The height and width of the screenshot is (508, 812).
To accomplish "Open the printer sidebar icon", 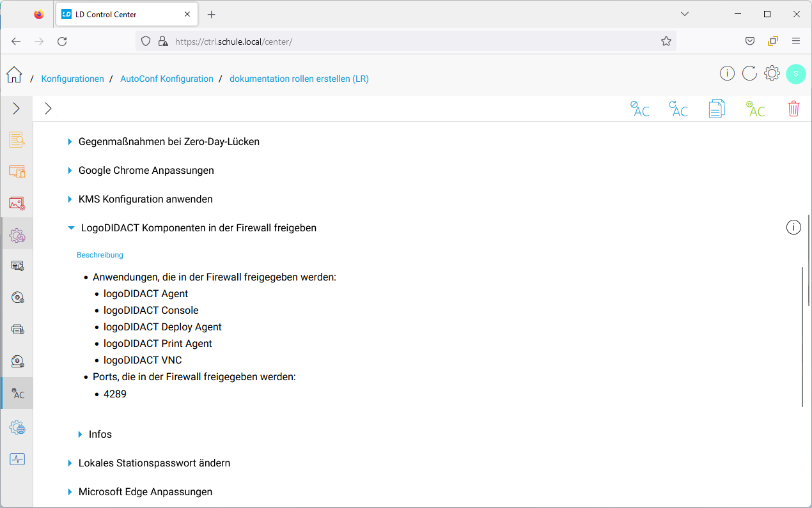I will (x=17, y=330).
